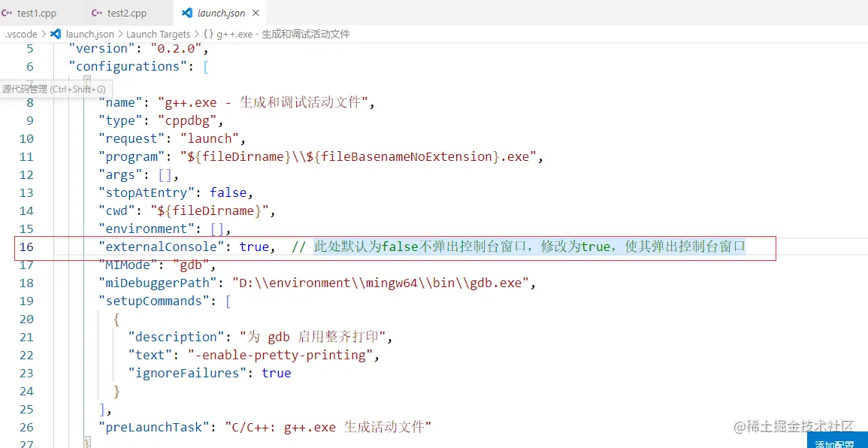The width and height of the screenshot is (868, 448).
Task: Click the miDebuggerPath gdb.exe value
Action: (x=382, y=283)
